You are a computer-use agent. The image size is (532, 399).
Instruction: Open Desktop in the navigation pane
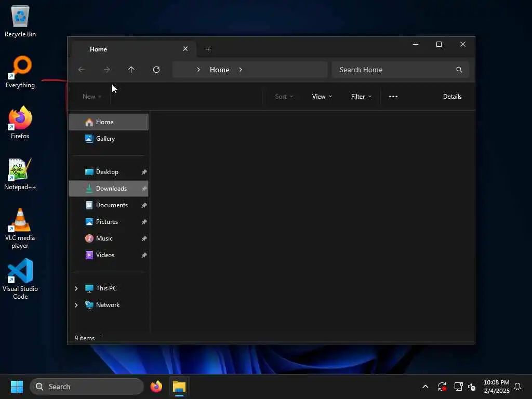pyautogui.click(x=109, y=171)
